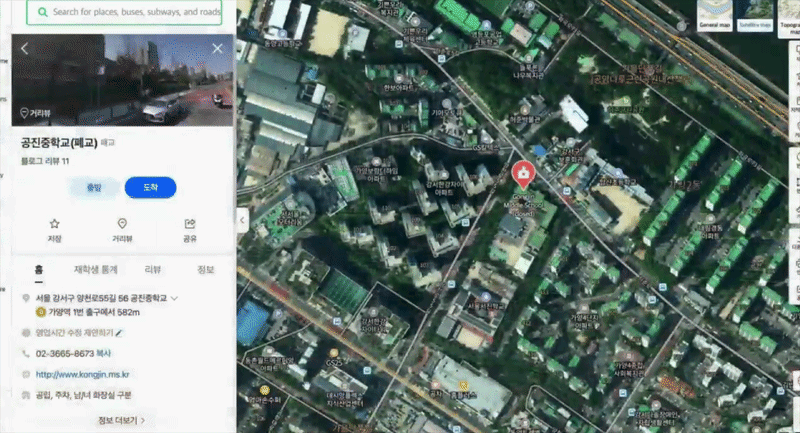Share the place via share icon
The width and height of the screenshot is (800, 433).
pos(190,230)
